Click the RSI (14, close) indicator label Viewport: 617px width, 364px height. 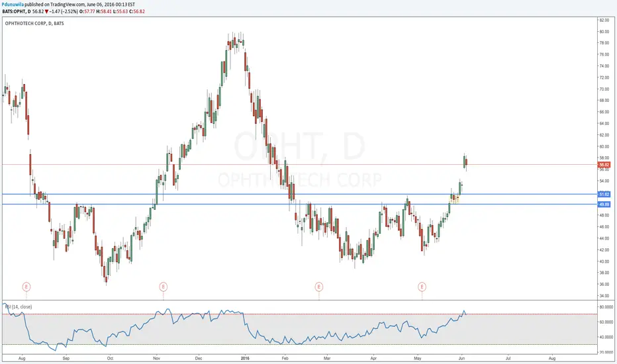(19, 306)
